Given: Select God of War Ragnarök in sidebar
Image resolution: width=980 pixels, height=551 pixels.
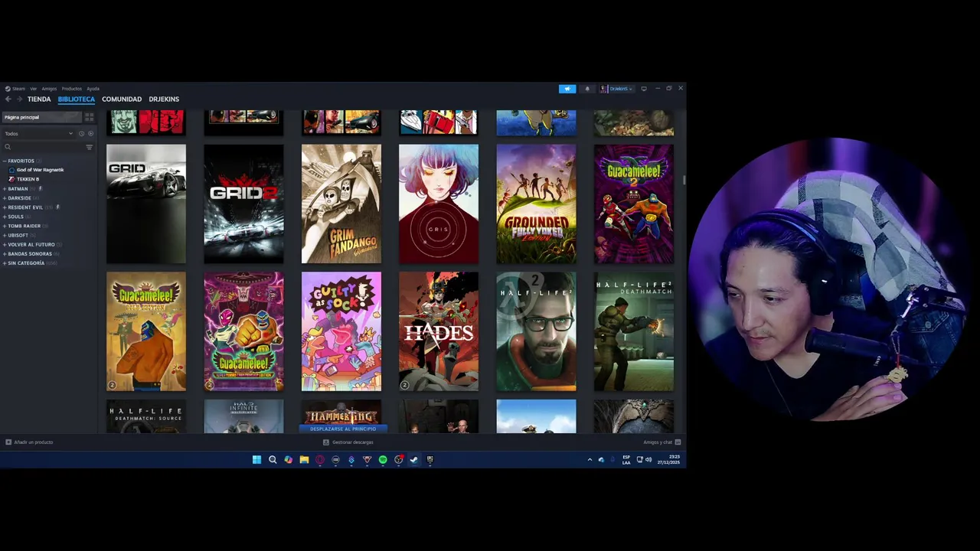Looking at the screenshot, I should [41, 170].
